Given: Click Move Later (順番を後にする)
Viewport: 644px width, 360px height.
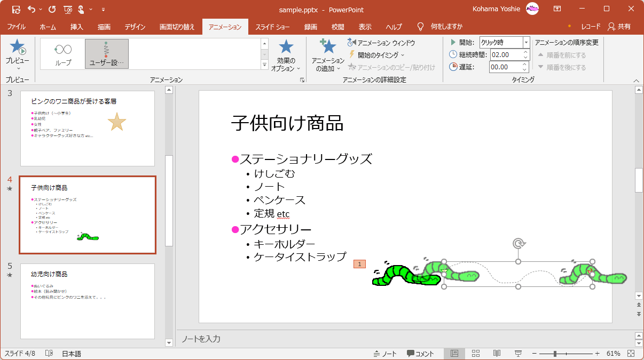Looking at the screenshot, I should pos(562,67).
